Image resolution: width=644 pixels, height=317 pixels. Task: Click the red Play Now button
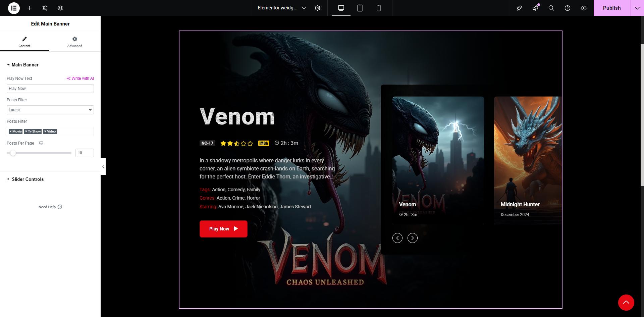coord(223,229)
